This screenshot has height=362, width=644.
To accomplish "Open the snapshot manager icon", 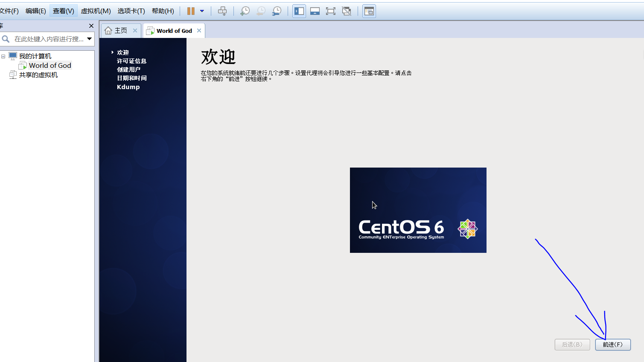I will 277,11.
